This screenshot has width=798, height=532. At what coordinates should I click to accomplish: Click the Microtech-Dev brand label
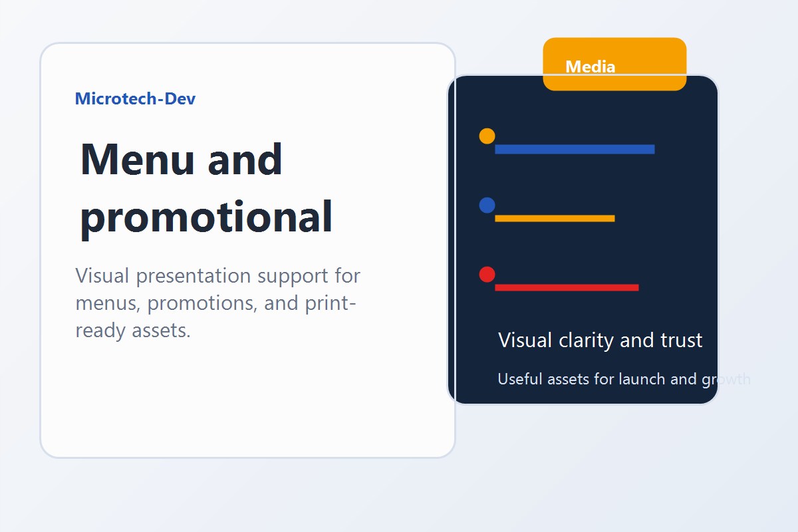(135, 98)
